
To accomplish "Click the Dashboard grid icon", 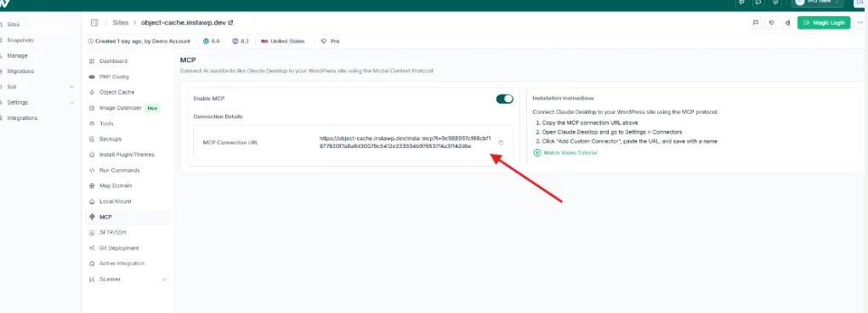I will tap(92, 61).
